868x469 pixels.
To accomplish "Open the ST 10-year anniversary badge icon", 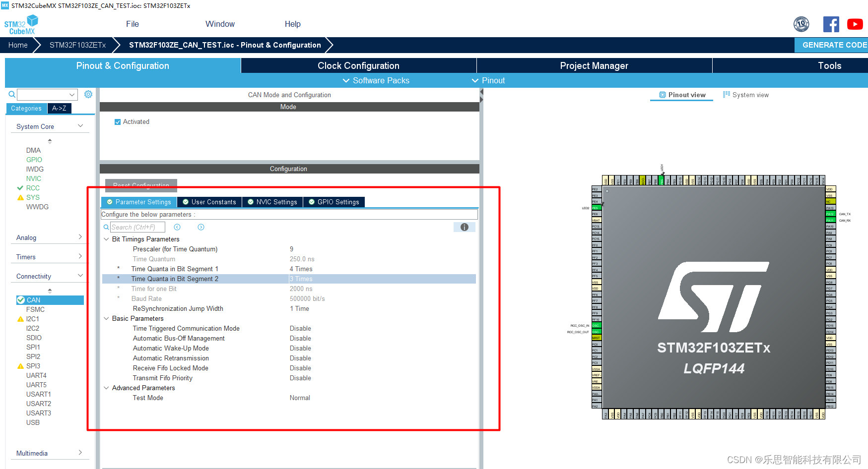I will pos(801,24).
